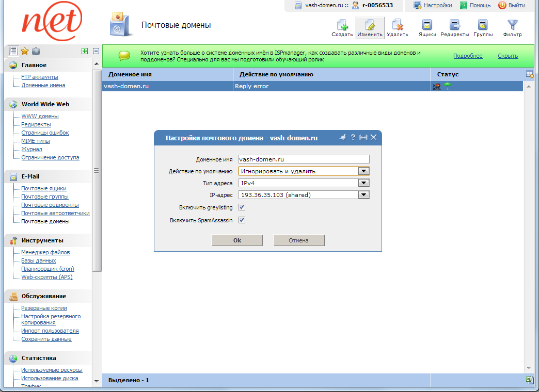Open the IP-адрес selection dropdown
Image resolution: width=539 pixels, height=392 pixels.
[364, 194]
